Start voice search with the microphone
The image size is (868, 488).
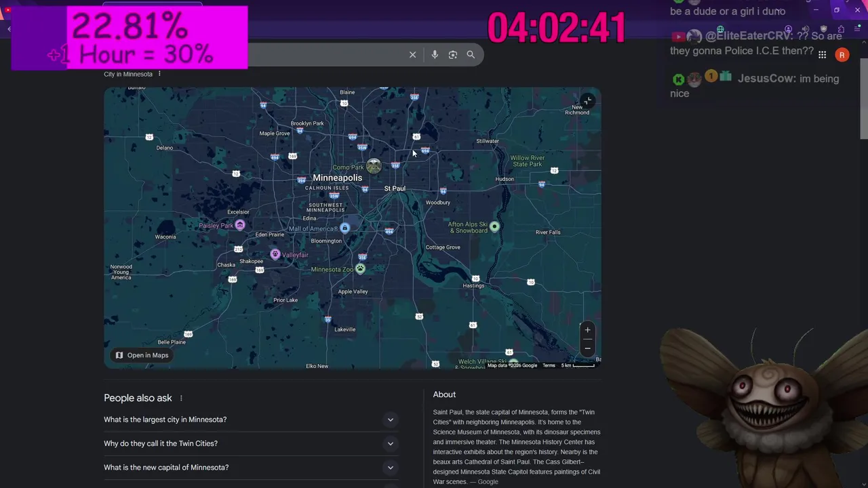(x=435, y=55)
